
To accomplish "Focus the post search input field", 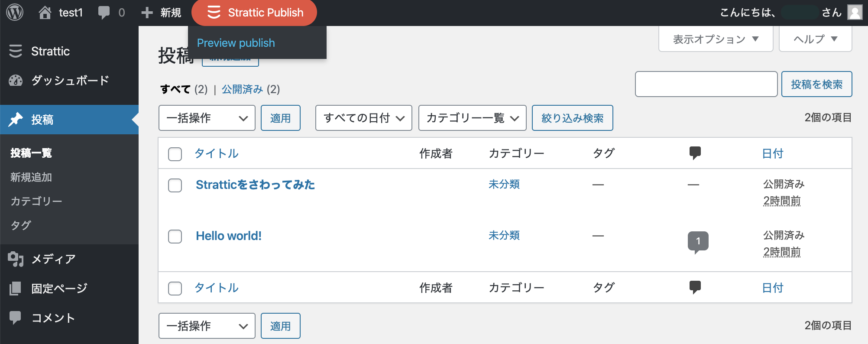I will pyautogui.click(x=706, y=84).
